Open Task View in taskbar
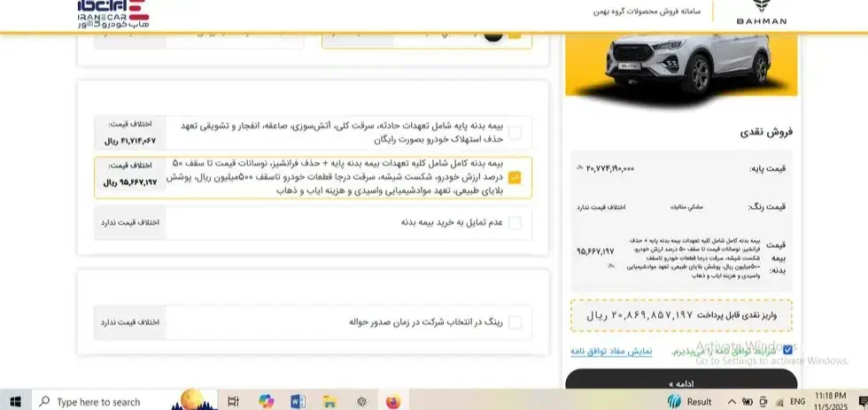 [234, 402]
